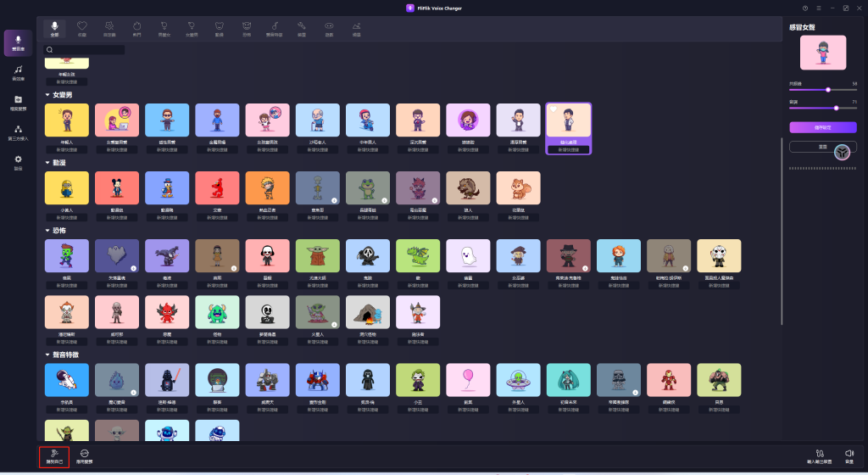Select the werewolf voice thumbnail
The width and height of the screenshot is (868, 475).
[x=468, y=188]
